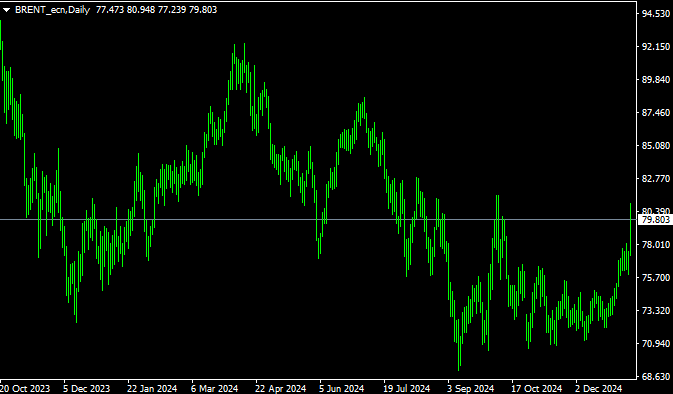Screen dimensions: 673x394
Task: Click the 20 Oct 2023 date label
Action: (25, 388)
